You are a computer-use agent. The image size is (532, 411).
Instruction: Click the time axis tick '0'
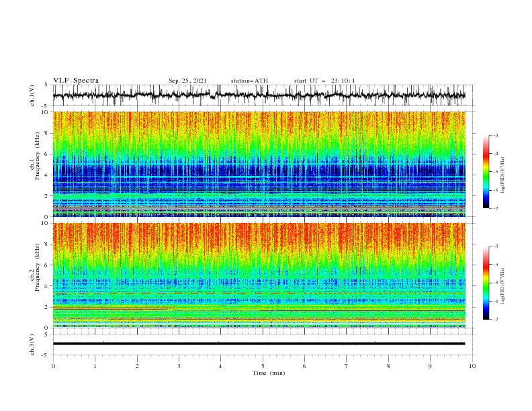(x=53, y=366)
